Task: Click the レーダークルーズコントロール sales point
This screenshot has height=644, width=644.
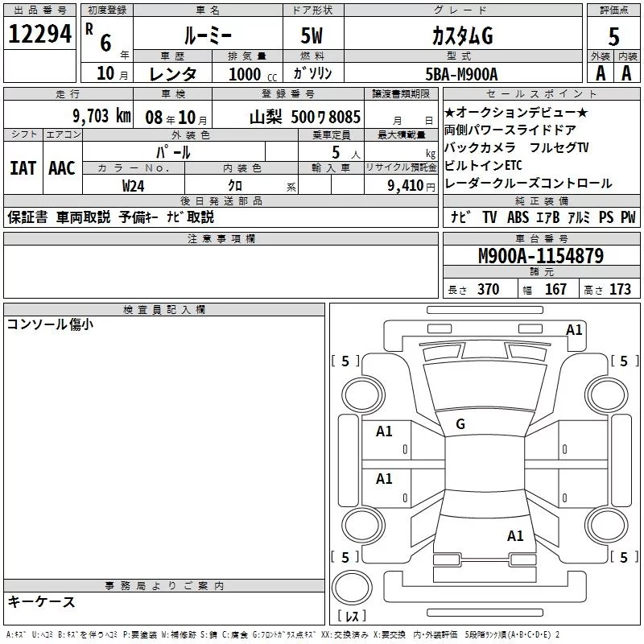Action: coord(528,184)
